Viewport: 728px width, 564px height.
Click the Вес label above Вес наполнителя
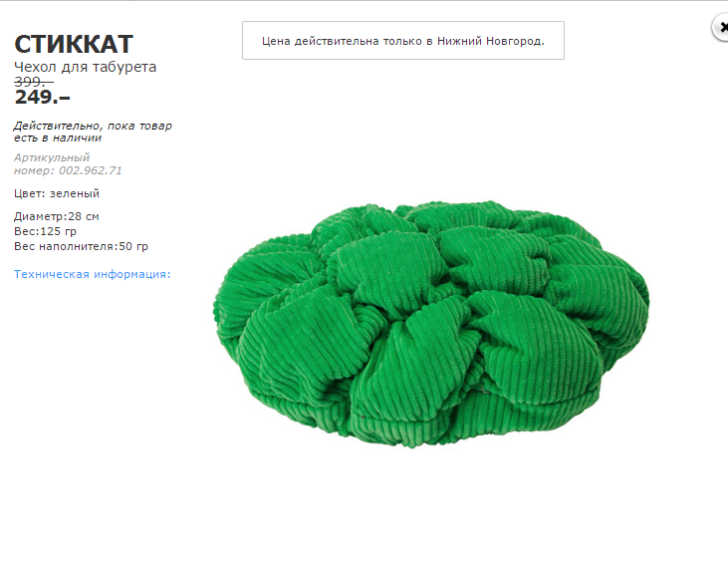pos(27,231)
